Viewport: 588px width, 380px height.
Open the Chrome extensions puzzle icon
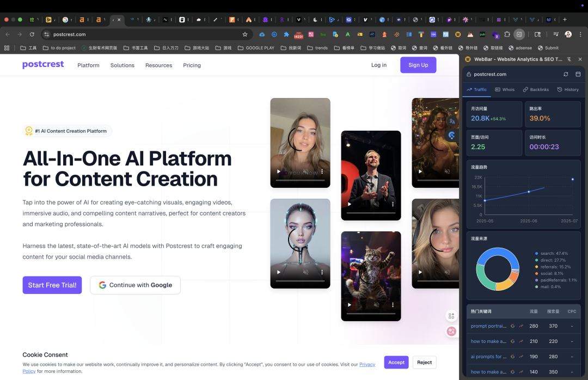point(507,34)
